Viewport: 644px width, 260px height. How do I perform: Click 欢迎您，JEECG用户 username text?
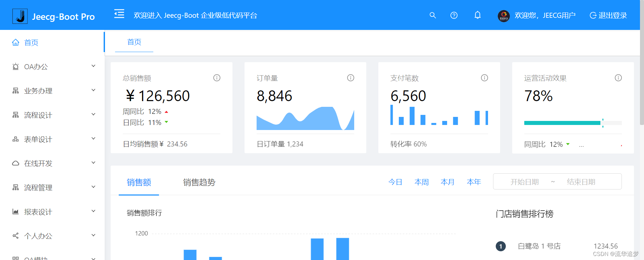(545, 15)
